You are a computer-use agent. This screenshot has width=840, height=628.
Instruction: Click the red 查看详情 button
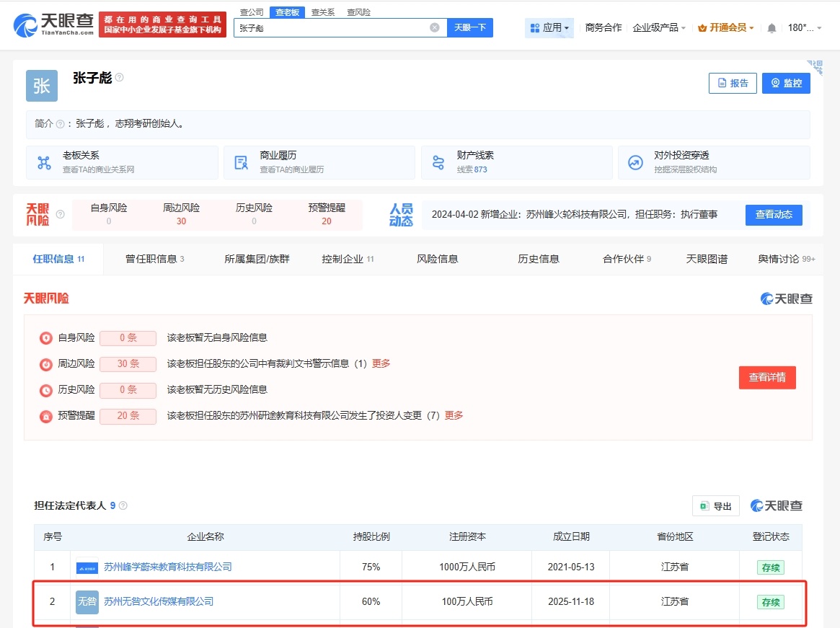coord(767,377)
